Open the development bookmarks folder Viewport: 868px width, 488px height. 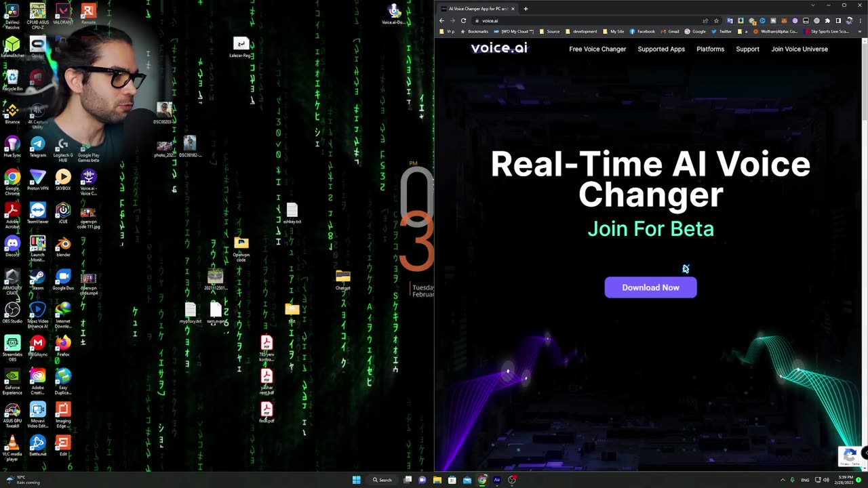[x=581, y=31]
